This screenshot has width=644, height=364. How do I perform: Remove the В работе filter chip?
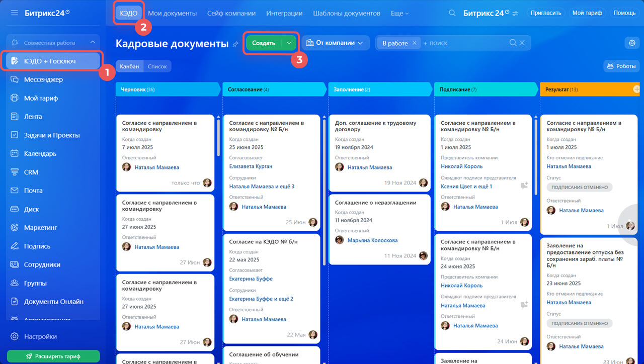pos(415,43)
